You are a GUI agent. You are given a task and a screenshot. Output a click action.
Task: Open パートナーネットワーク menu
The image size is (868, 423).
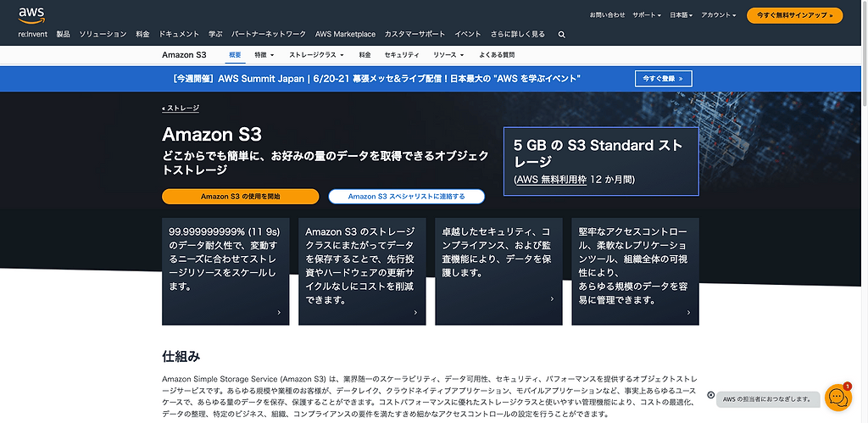pos(269,34)
